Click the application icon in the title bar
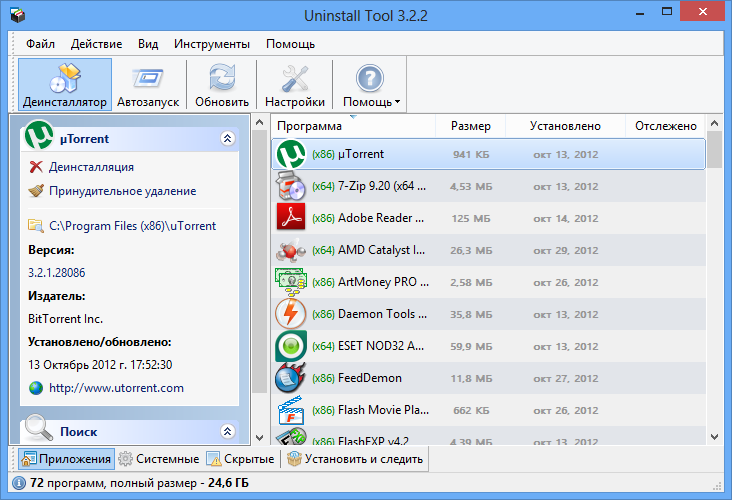 tap(17, 15)
